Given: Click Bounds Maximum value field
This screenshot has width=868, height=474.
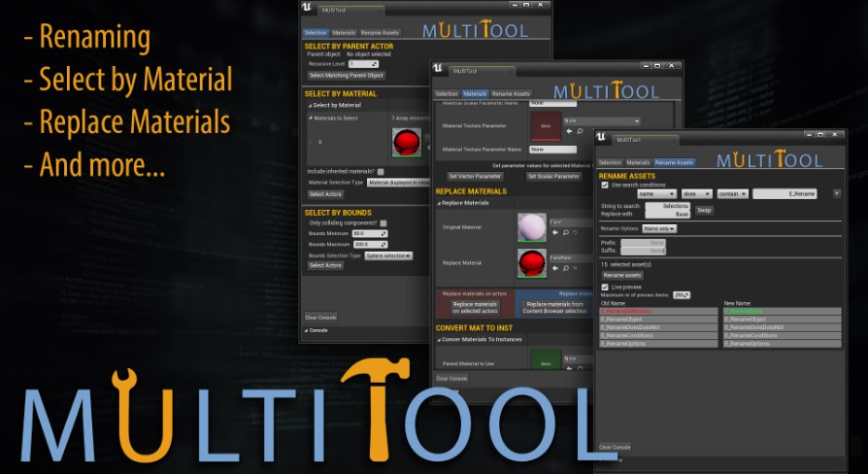Looking at the screenshot, I should [370, 244].
